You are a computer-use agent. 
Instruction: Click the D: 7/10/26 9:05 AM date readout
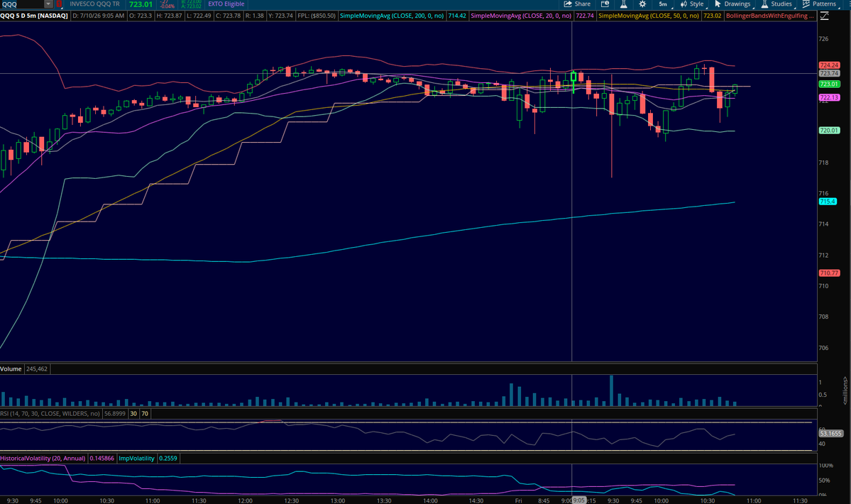click(x=98, y=16)
